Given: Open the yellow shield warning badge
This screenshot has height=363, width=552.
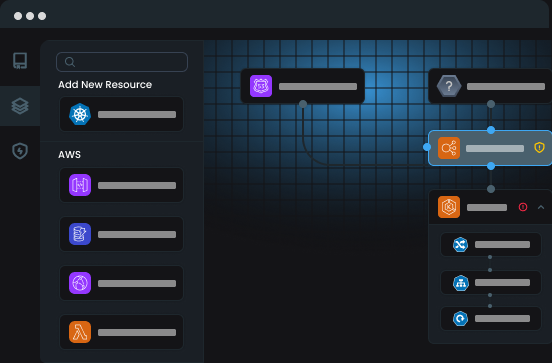Looking at the screenshot, I should coord(539,148).
